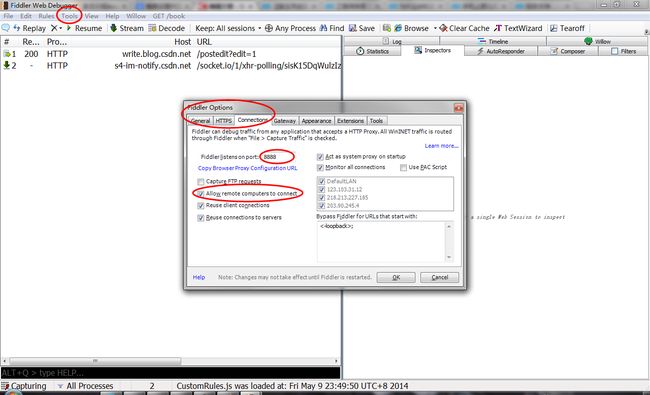Switch to the Willow tab
This screenshot has height=395, width=650.
597,41
